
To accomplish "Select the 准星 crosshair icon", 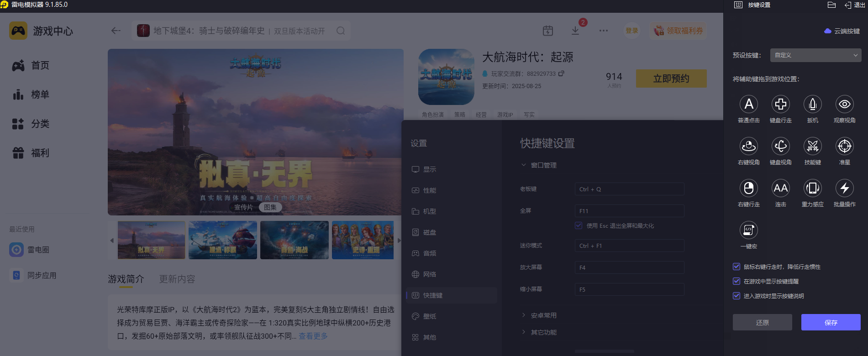I will [x=844, y=147].
